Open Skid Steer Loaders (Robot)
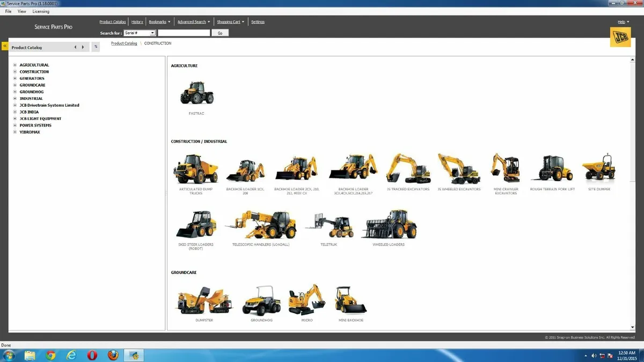 pos(196,224)
